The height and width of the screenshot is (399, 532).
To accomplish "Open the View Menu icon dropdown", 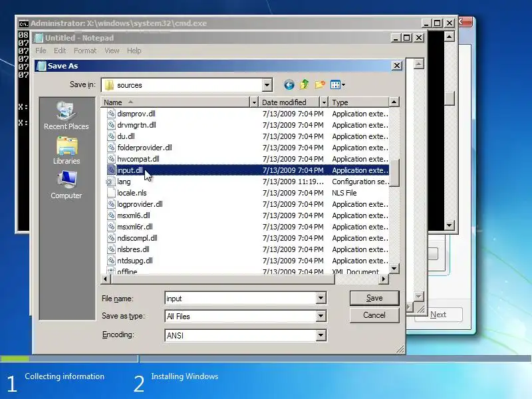I will click(x=338, y=84).
